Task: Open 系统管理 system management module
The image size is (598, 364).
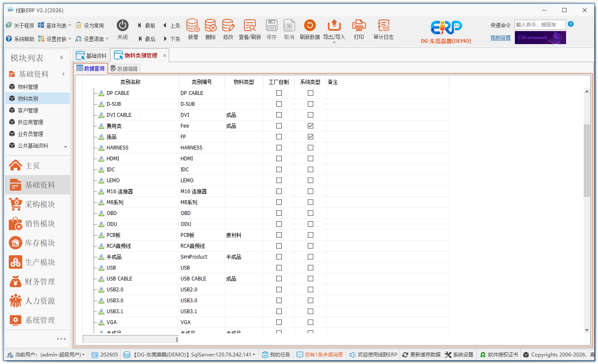Action: (x=37, y=320)
